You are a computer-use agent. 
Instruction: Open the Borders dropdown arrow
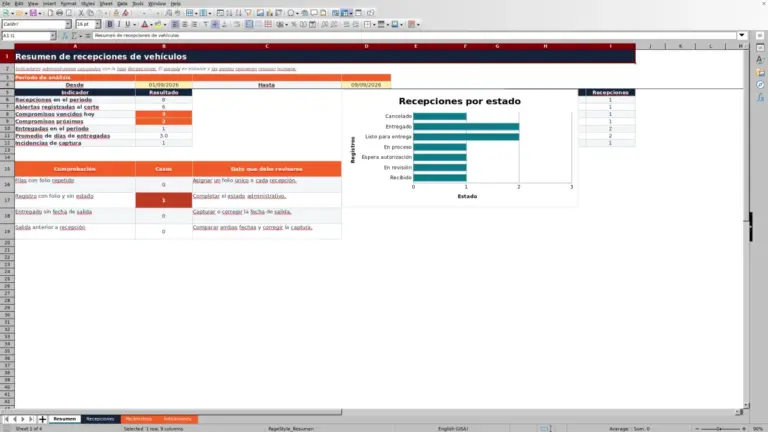(374, 24)
